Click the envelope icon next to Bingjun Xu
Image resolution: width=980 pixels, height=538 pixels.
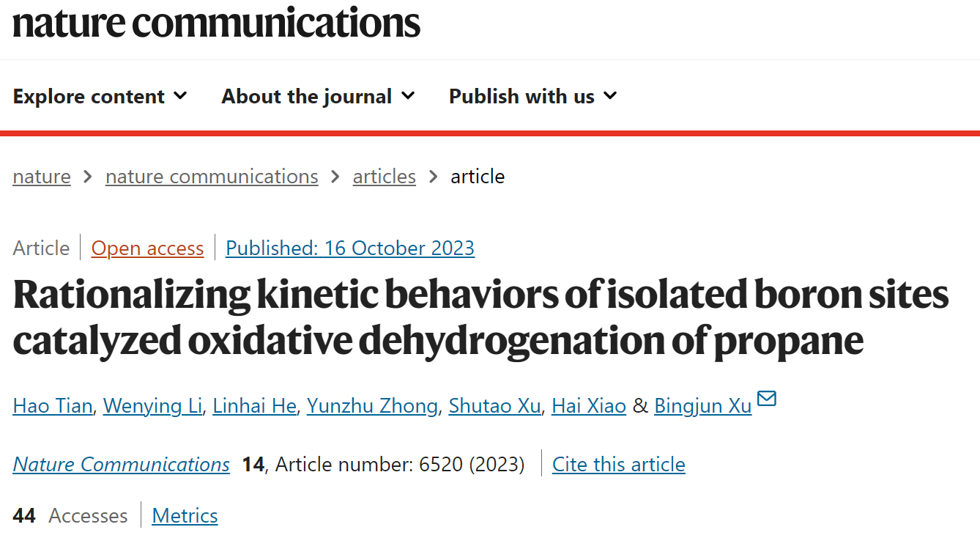766,399
